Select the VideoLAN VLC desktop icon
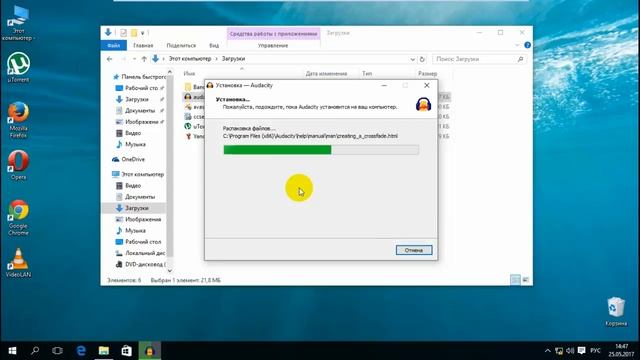 [x=18, y=262]
